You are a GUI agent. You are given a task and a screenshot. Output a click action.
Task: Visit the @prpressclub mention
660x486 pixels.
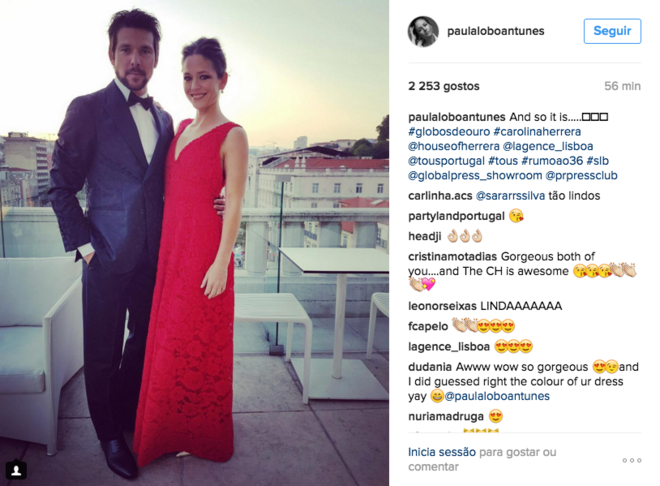pos(581,175)
